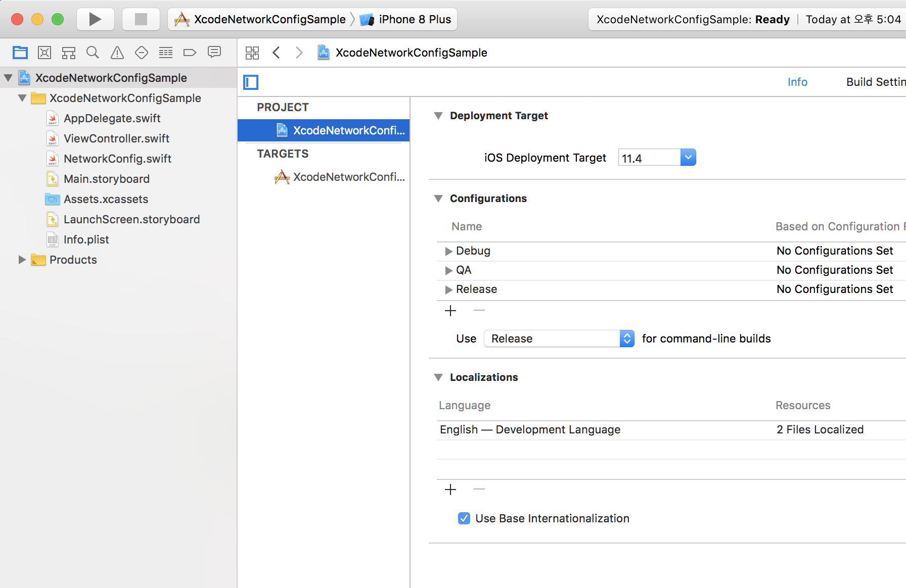
Task: Toggle the project and targets list sidebar
Action: (x=251, y=82)
